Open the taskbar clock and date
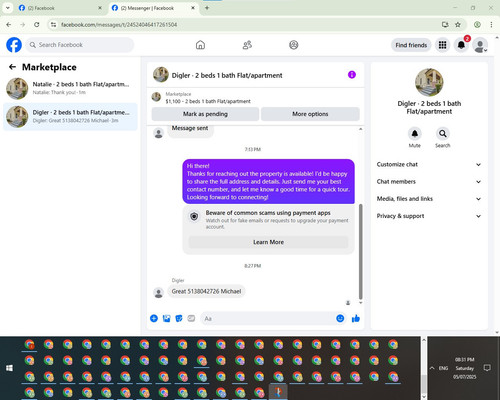Screen dimensions: 500x400 [x=465, y=368]
